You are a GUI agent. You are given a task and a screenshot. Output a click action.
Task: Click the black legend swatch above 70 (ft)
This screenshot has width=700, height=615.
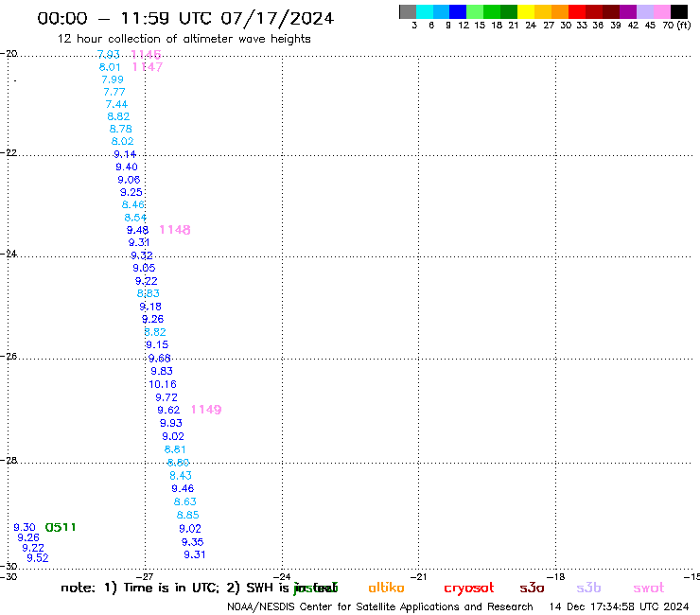click(679, 11)
